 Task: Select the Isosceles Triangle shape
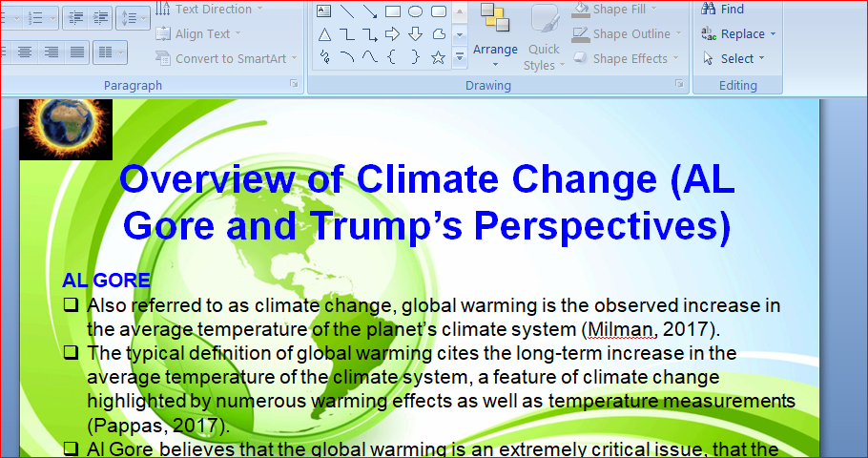click(x=324, y=35)
